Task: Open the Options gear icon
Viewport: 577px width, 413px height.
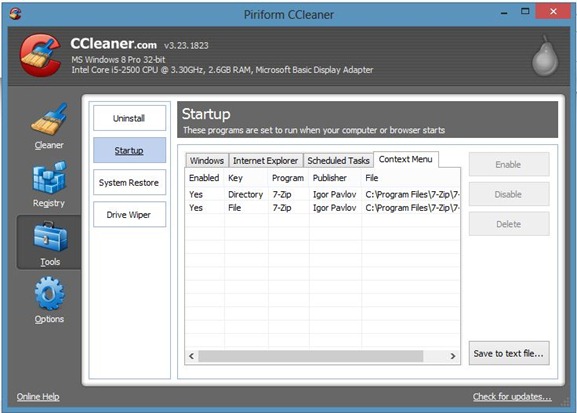Action: 49,293
